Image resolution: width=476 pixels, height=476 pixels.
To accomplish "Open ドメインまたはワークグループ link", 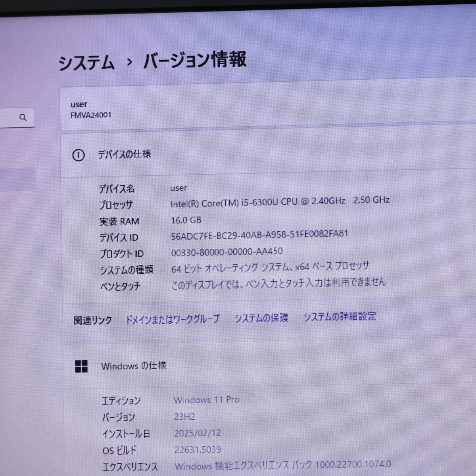I will coord(173,319).
